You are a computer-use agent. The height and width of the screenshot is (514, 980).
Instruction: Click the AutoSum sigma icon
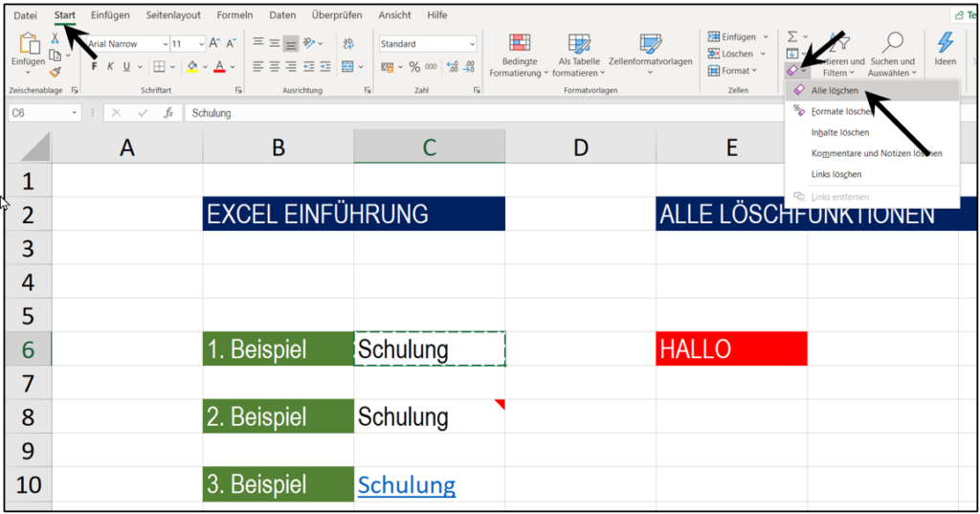[792, 37]
